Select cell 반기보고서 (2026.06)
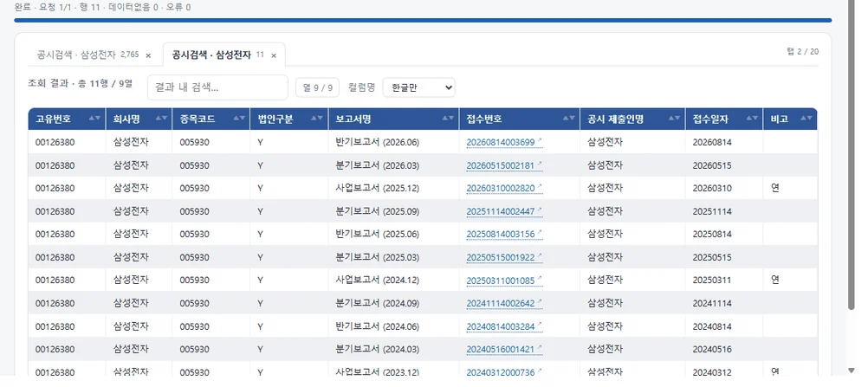 [393, 142]
